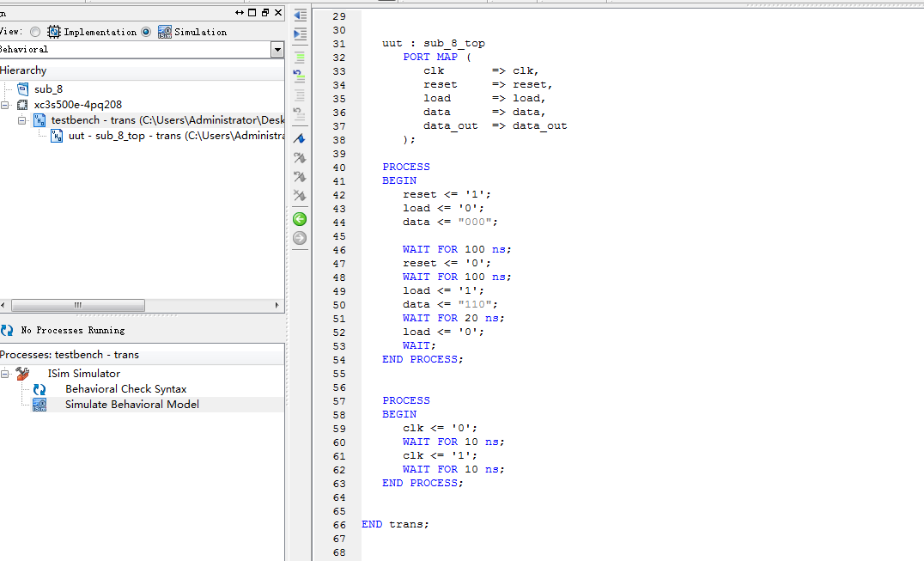Click the comment lines icon with green bars
Screen dimensions: 924x561
tap(300, 58)
